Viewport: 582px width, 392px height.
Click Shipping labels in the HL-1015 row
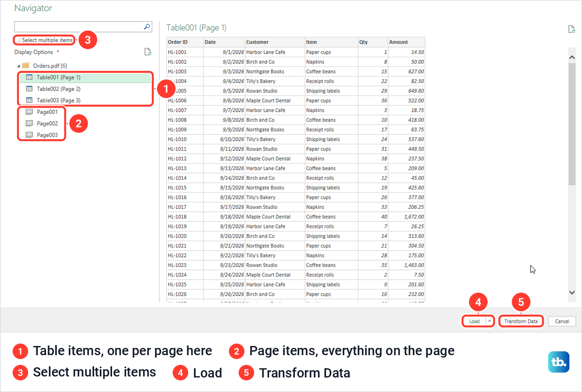click(331, 188)
